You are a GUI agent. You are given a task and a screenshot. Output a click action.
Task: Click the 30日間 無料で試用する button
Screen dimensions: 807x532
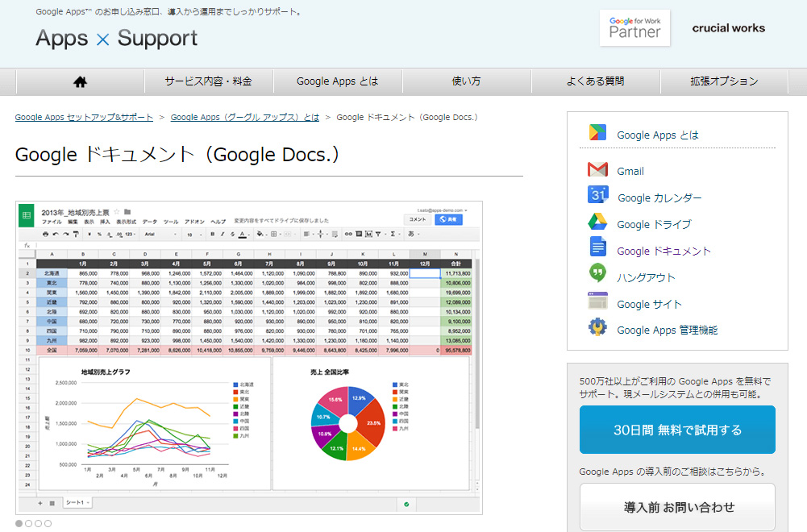click(x=677, y=430)
